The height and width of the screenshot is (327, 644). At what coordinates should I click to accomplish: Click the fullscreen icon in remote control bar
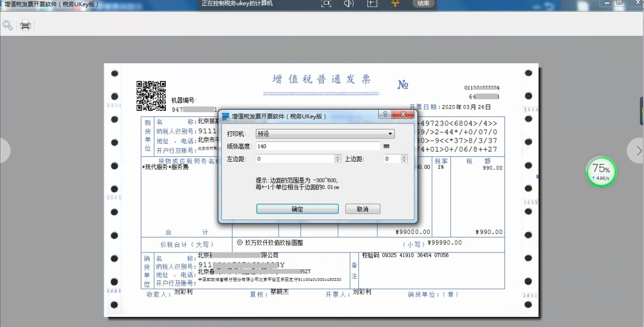pyautogui.click(x=326, y=4)
